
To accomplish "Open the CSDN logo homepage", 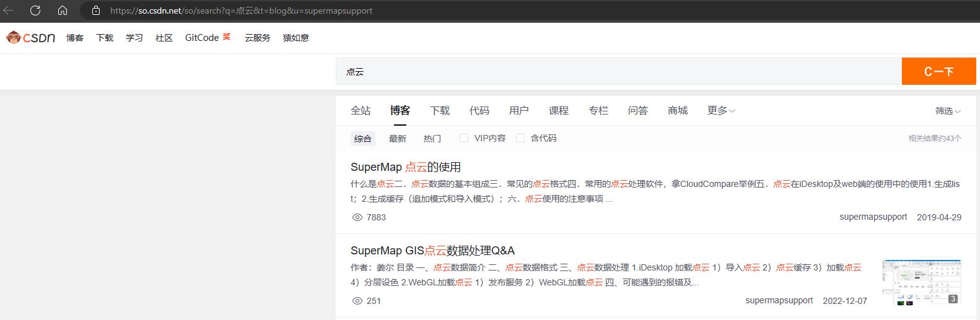I will click(x=30, y=38).
